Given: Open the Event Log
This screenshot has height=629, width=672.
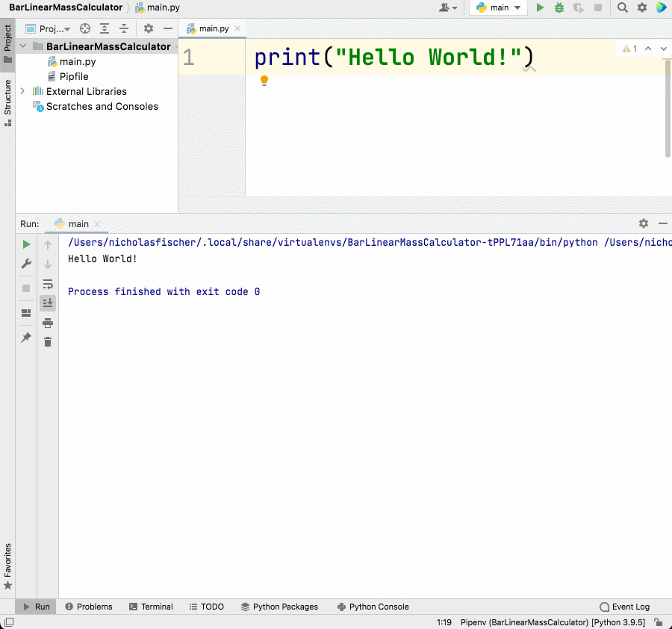Looking at the screenshot, I should click(x=624, y=607).
